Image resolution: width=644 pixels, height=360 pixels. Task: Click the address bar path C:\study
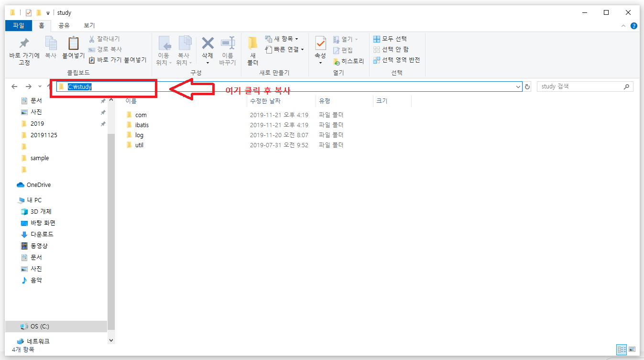[80, 87]
